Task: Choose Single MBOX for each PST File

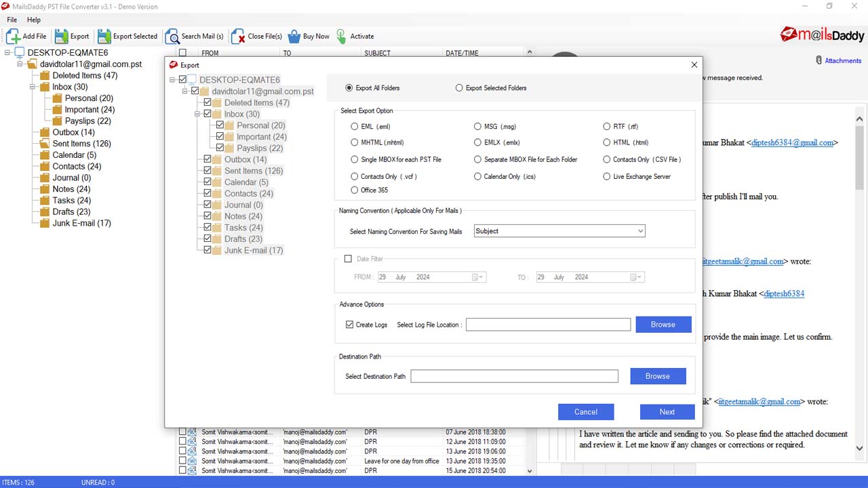Action: pyautogui.click(x=355, y=160)
